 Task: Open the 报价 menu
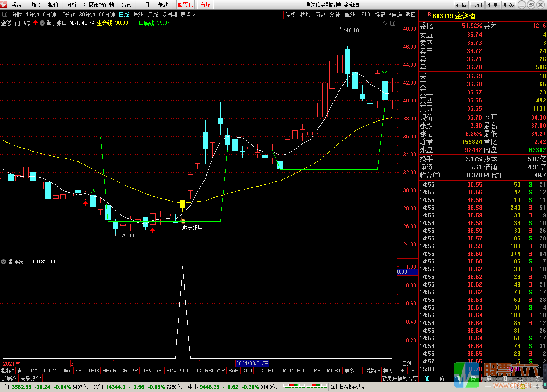pyautogui.click(x=53, y=5)
